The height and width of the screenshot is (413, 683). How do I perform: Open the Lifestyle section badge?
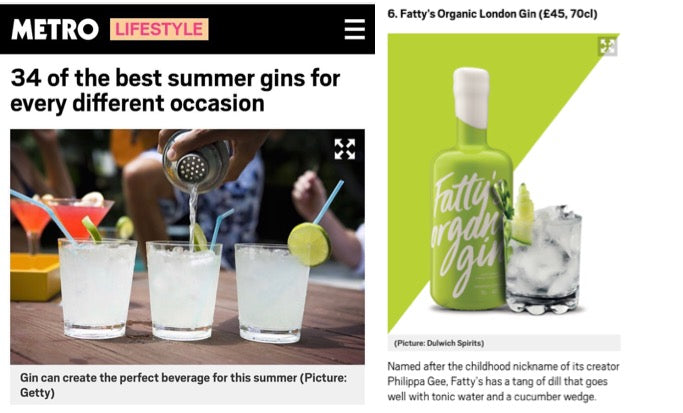[x=159, y=29]
